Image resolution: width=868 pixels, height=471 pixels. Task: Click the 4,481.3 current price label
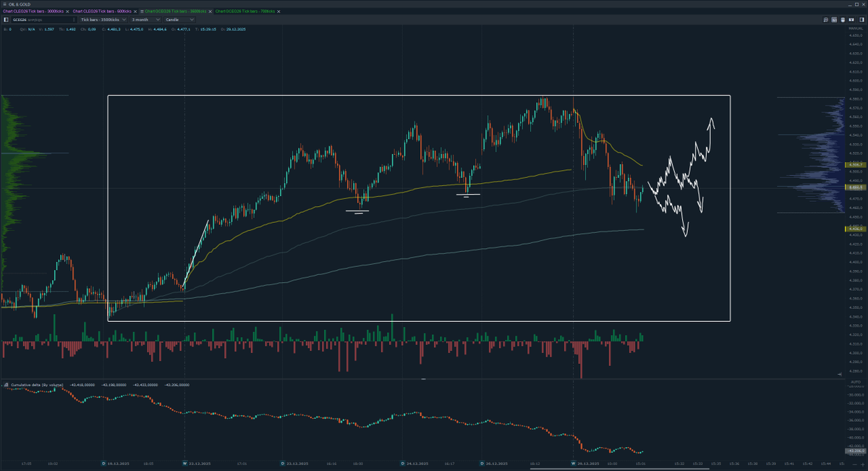[856, 187]
